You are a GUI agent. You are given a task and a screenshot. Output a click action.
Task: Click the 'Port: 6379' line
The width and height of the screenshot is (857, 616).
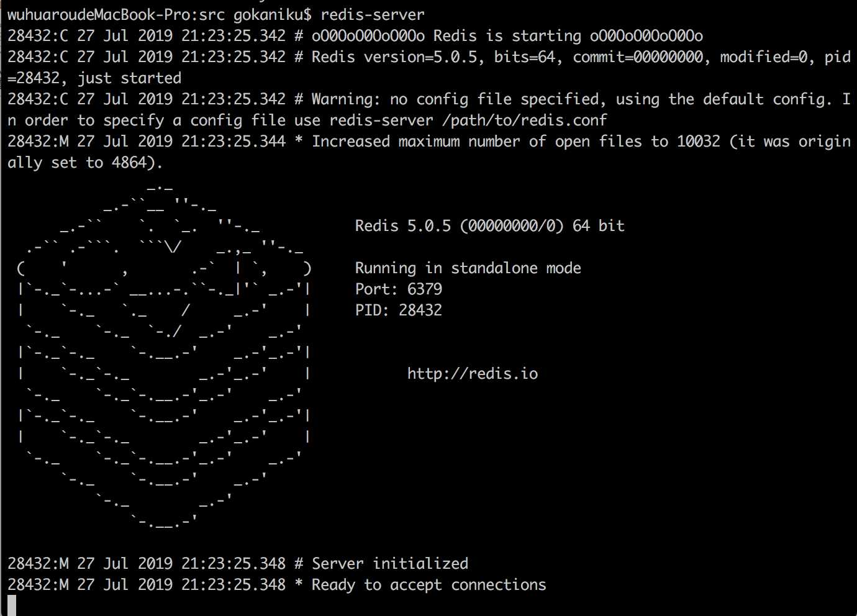click(398, 289)
